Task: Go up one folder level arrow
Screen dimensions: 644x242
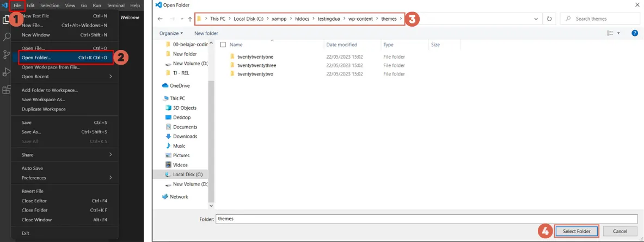Action: (x=190, y=19)
